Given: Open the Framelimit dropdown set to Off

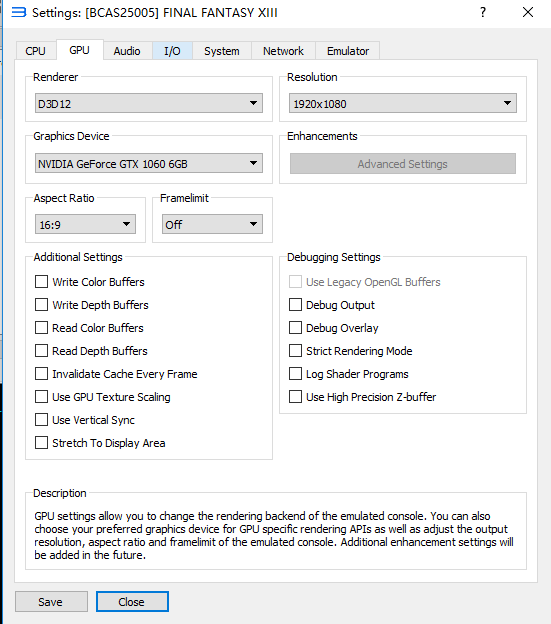Looking at the screenshot, I should (x=212, y=224).
